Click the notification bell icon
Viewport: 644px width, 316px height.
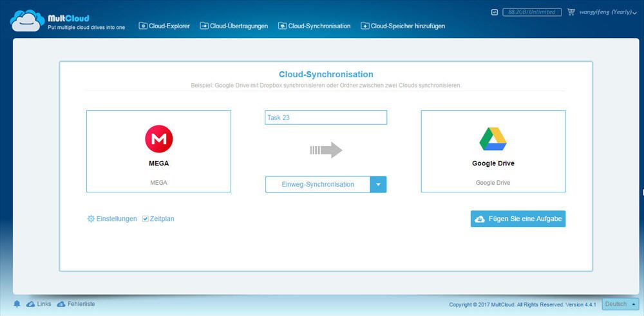17,304
